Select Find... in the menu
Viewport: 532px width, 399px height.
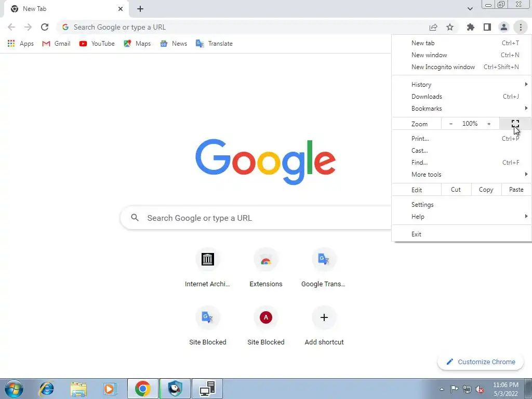(x=461, y=162)
